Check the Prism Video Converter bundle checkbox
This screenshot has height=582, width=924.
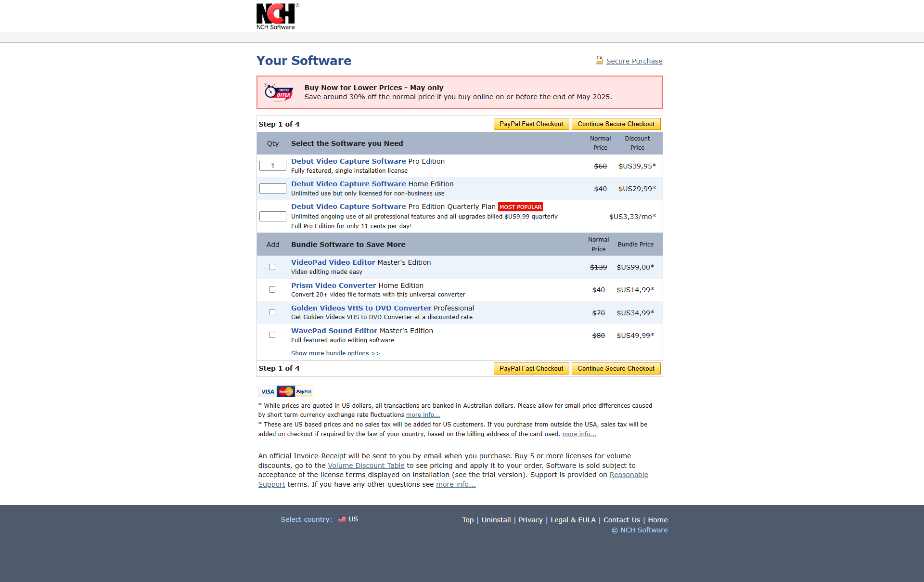coord(272,289)
